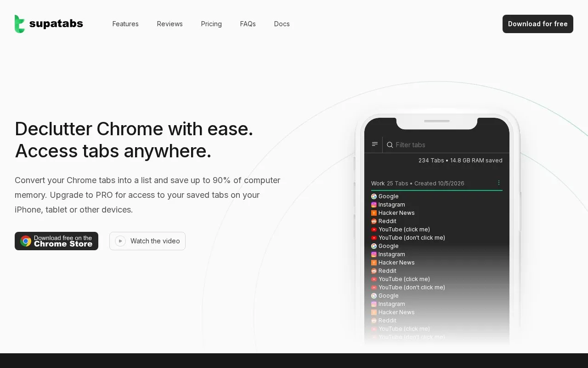Play the intro via Watch the video
This screenshot has height=368, width=588.
147,241
